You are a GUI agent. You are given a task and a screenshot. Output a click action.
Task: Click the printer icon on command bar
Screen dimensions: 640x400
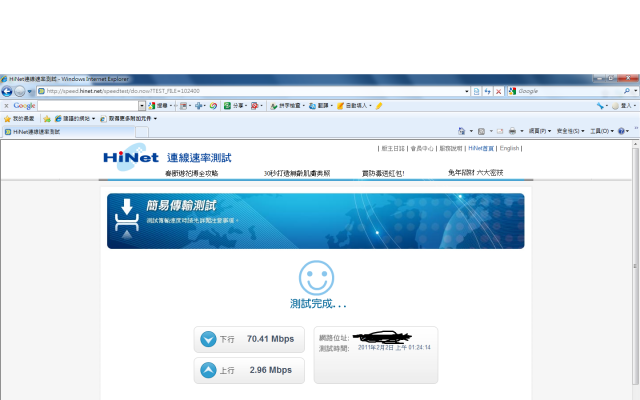point(512,131)
